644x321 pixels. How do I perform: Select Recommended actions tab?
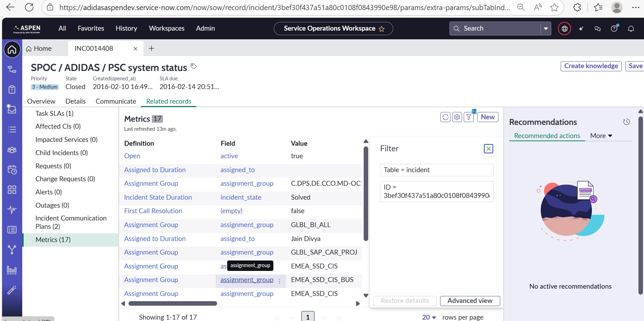(547, 136)
